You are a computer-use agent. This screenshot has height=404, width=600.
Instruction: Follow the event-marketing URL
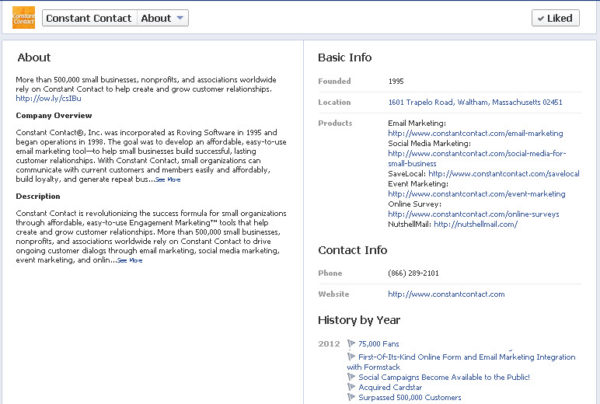pos(476,194)
